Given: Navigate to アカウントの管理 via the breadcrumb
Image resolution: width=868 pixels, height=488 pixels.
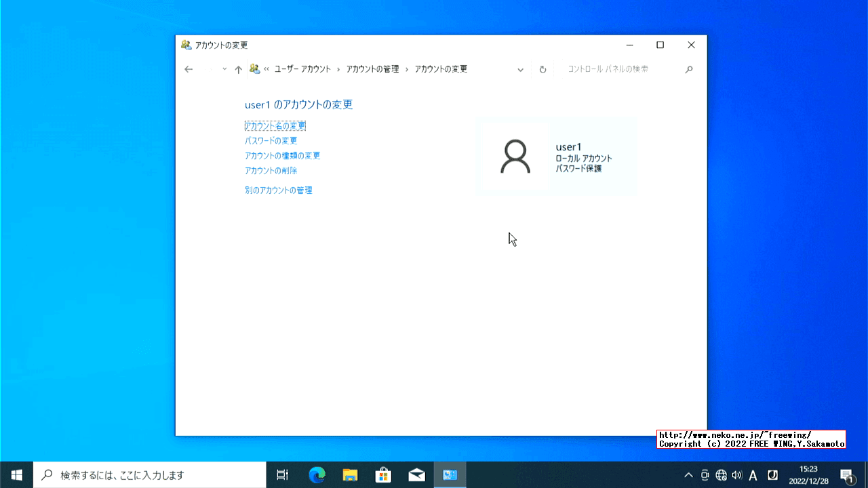Looking at the screenshot, I should [x=372, y=69].
